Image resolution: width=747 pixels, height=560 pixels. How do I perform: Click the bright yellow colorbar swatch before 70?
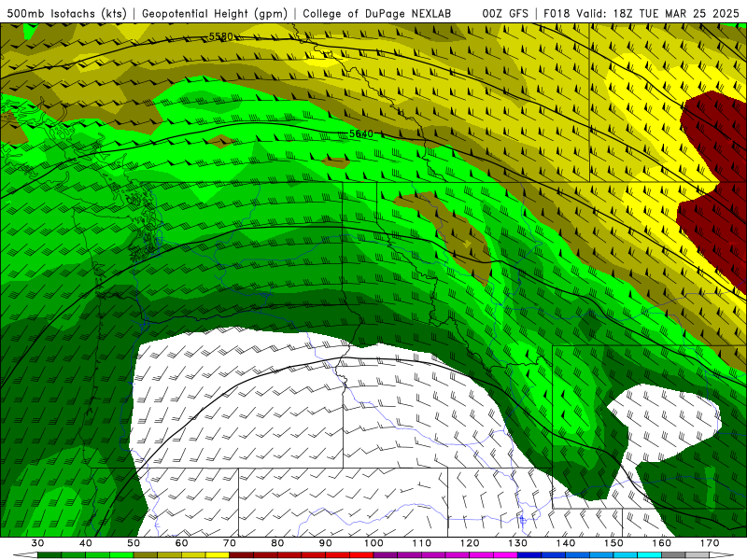click(218, 555)
